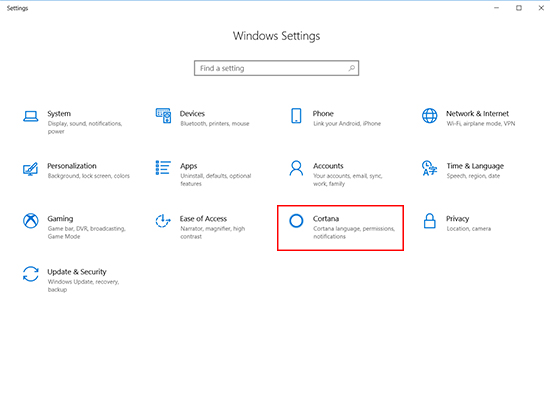Click "Wi-Fi, airplane mode, VPN" text
The width and height of the screenshot is (550, 405).
point(481,123)
